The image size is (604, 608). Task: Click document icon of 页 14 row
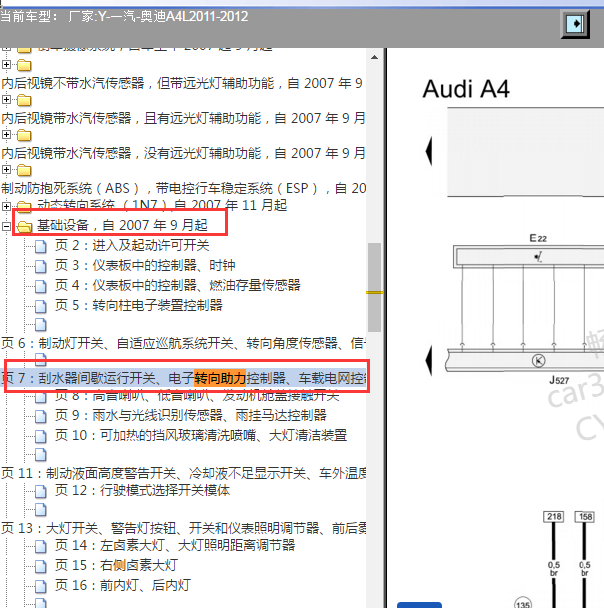tap(41, 547)
